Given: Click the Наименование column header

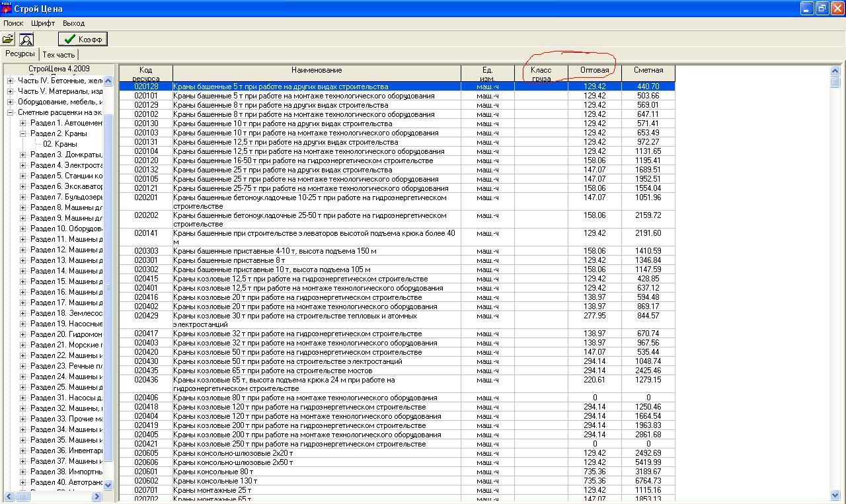Looking at the screenshot, I should click(x=317, y=73).
